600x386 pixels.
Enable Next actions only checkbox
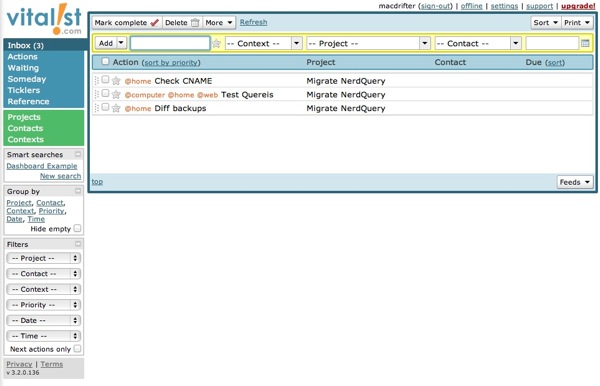(x=77, y=349)
